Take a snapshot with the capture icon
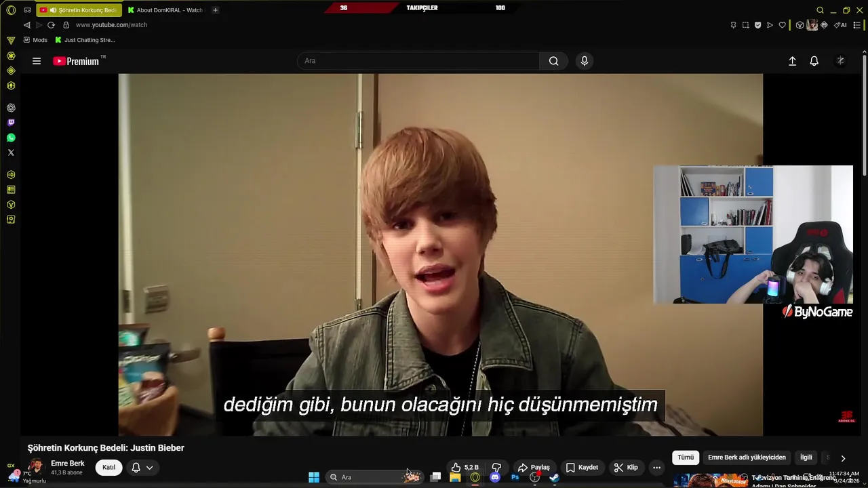Screen dimensions: 868x488 point(745,25)
